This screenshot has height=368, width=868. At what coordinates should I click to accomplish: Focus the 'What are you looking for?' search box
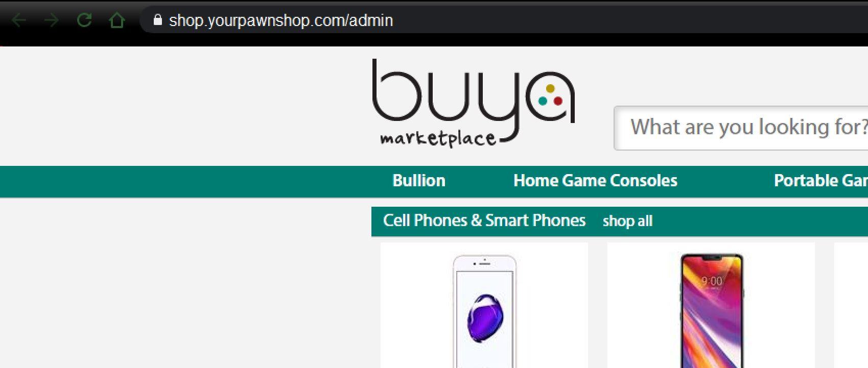tap(741, 128)
